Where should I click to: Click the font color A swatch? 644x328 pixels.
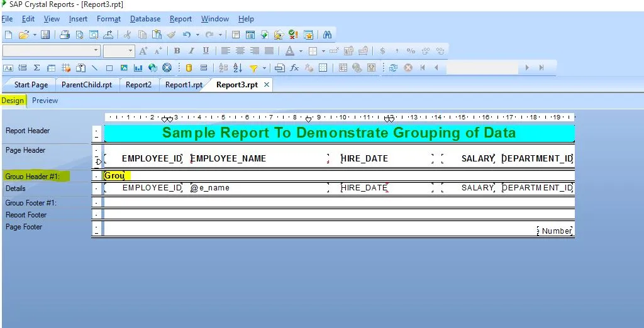[289, 51]
